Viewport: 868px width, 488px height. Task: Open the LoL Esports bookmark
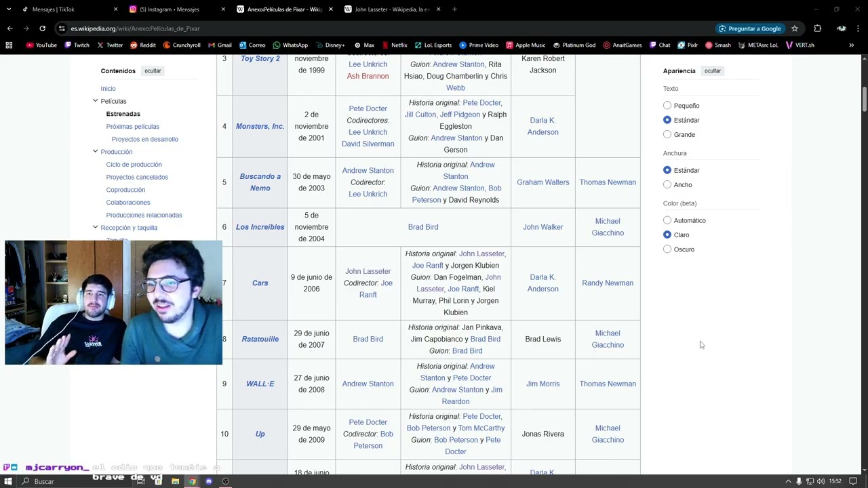click(x=433, y=45)
